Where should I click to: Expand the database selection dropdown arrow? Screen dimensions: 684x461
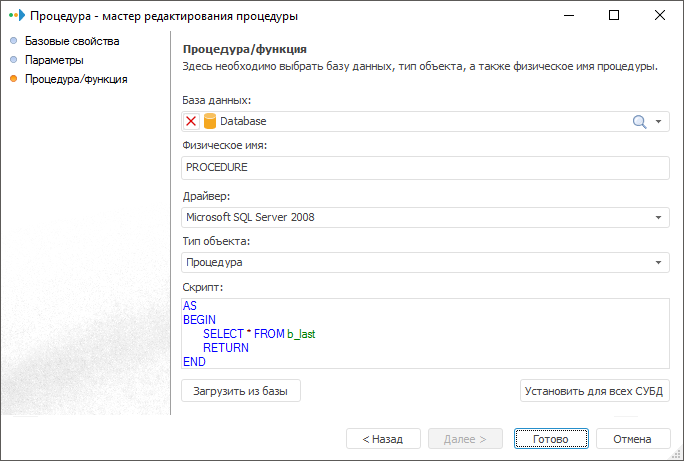(x=660, y=121)
